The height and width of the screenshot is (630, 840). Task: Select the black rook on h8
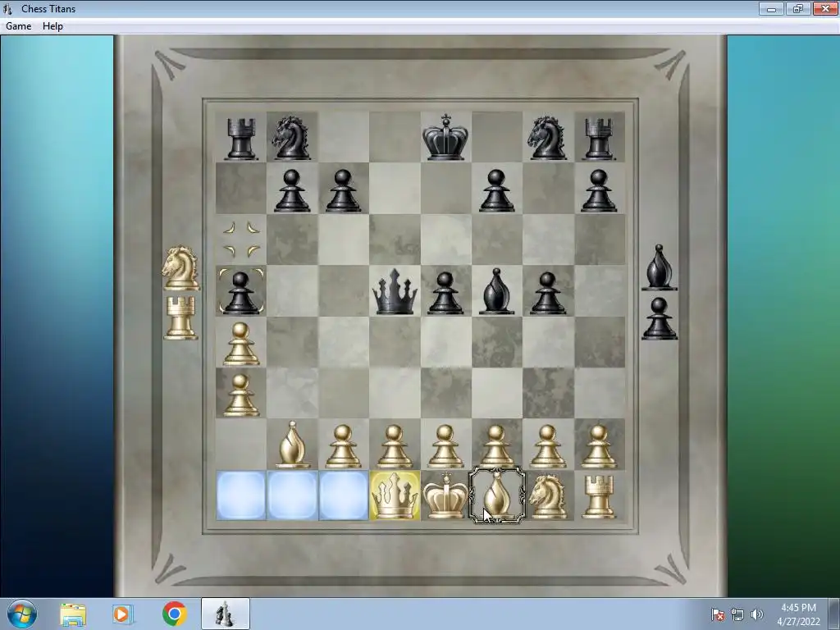click(598, 138)
